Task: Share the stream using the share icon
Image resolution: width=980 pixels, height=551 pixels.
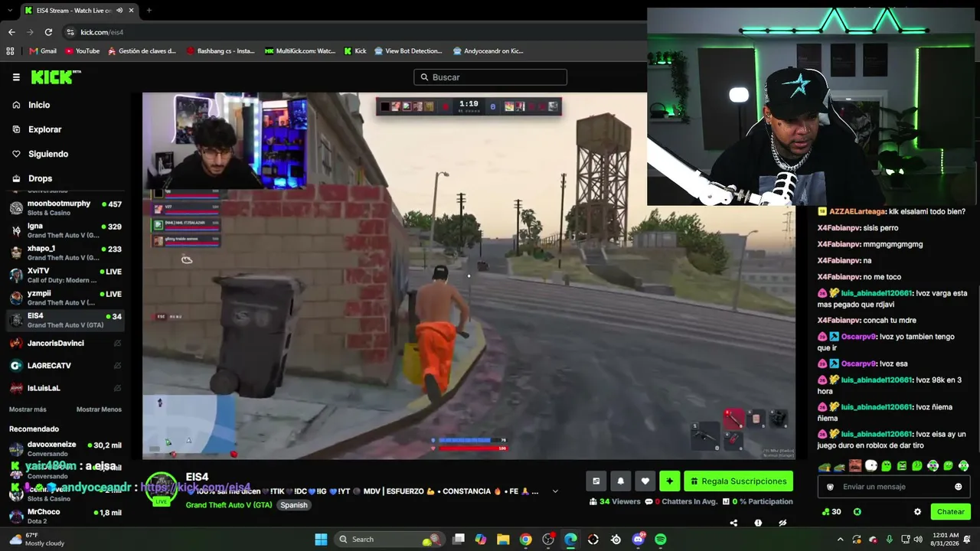Action: pos(733,523)
